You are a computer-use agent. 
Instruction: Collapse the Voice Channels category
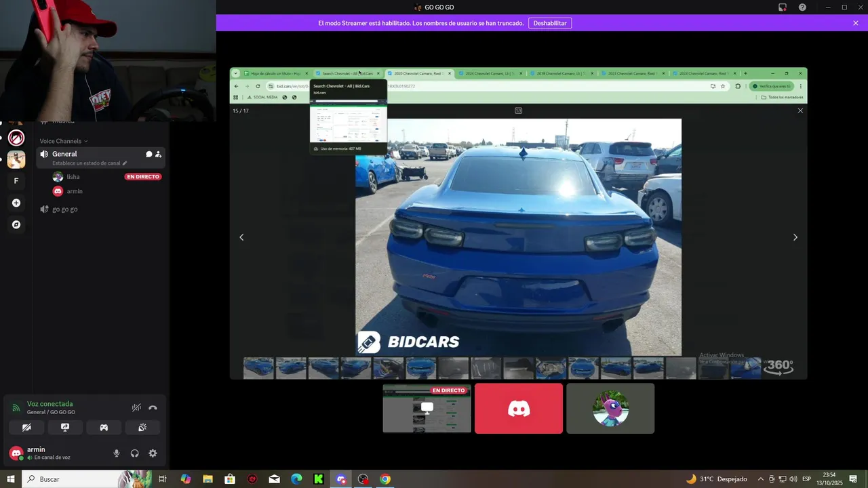[64, 141]
